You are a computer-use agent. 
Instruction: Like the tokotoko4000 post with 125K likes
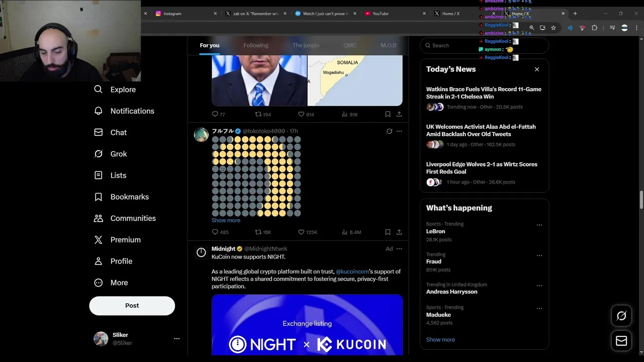point(307,232)
